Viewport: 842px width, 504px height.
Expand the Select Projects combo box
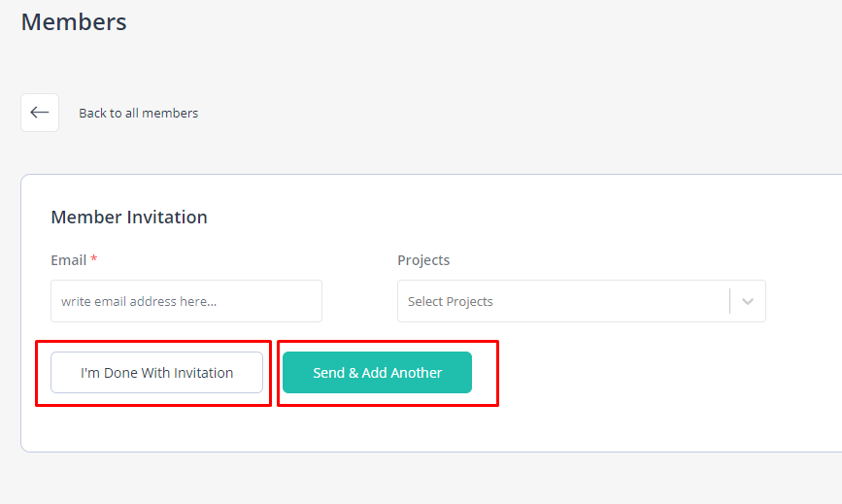pyautogui.click(x=582, y=301)
